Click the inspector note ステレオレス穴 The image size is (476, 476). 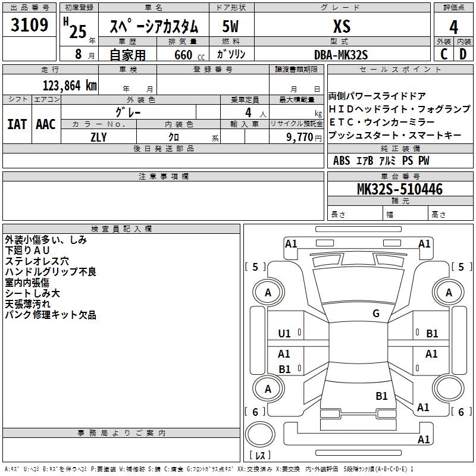37,261
